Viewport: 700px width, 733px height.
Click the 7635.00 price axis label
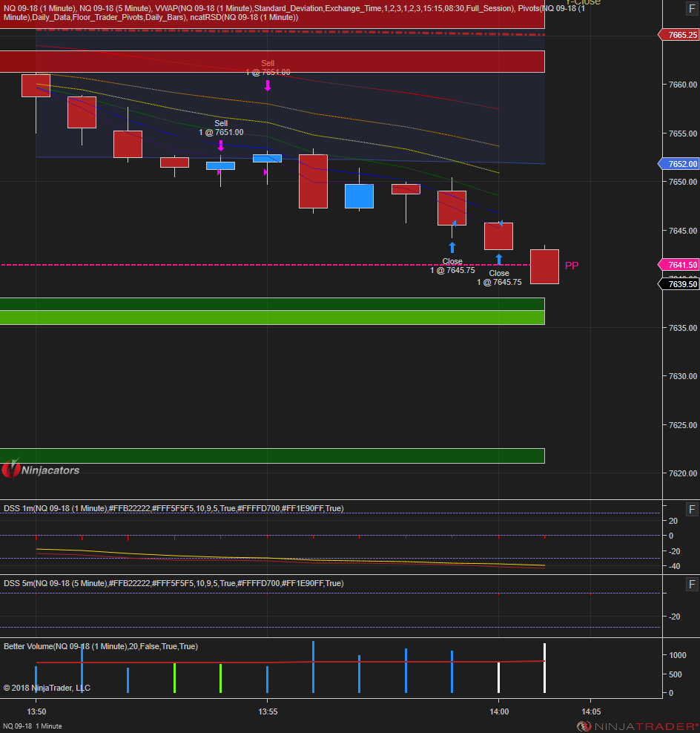tap(683, 328)
